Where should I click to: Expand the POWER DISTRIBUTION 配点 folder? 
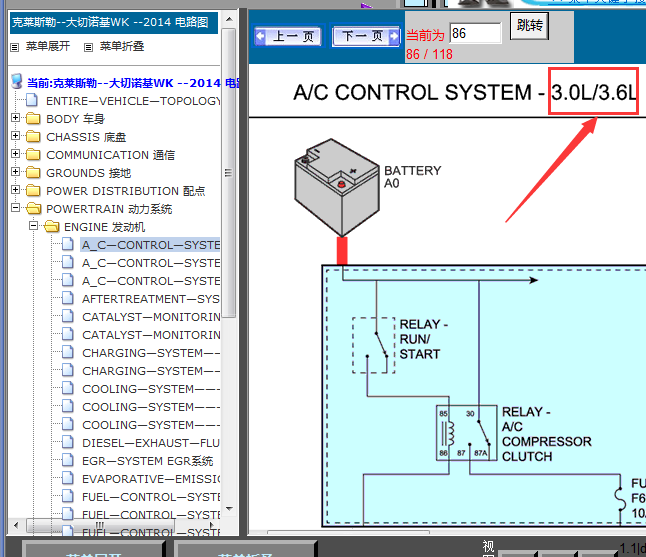[x=15, y=190]
